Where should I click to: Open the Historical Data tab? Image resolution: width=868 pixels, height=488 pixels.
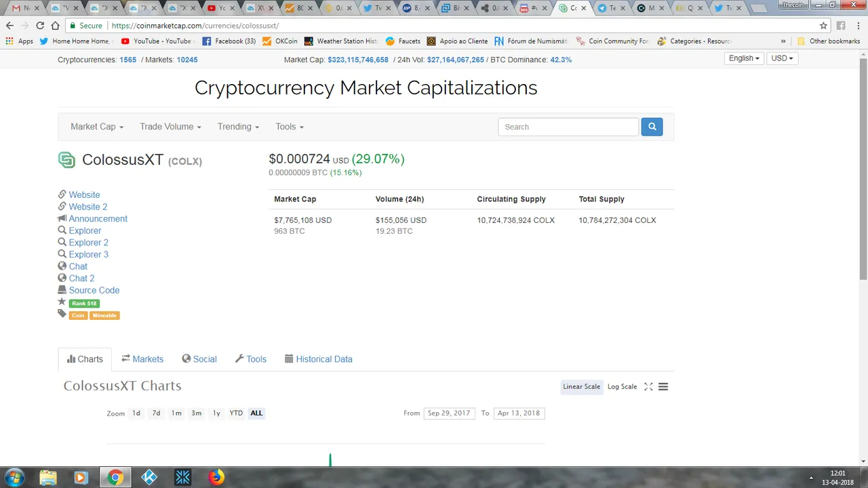click(x=319, y=359)
